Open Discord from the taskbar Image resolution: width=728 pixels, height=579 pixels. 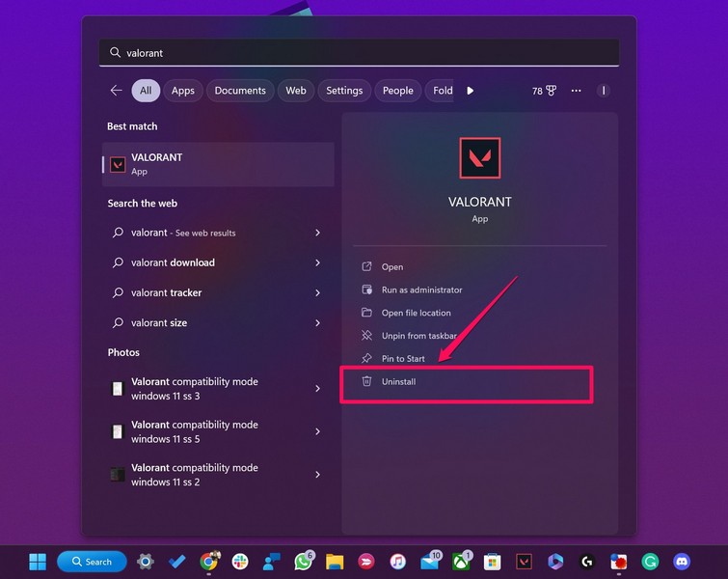point(682,562)
